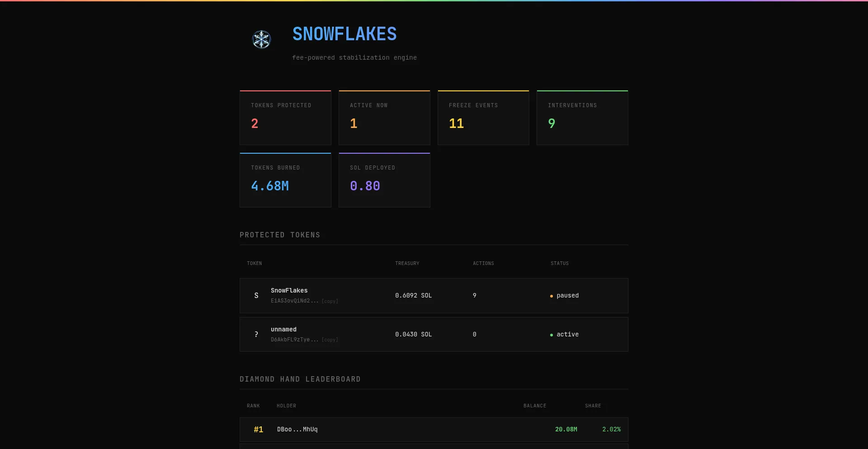Open the SnowFlakes token row name

289,290
